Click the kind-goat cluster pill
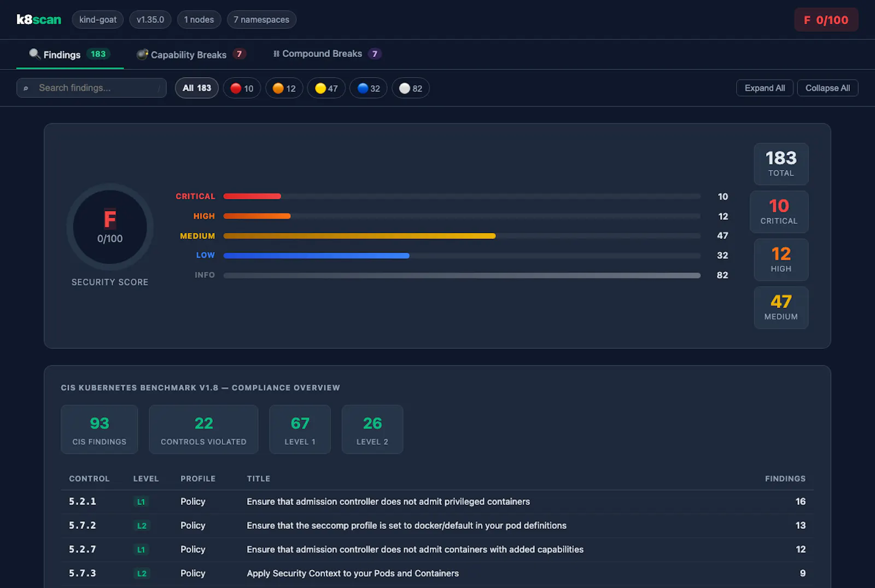This screenshot has height=588, width=875. (98, 20)
